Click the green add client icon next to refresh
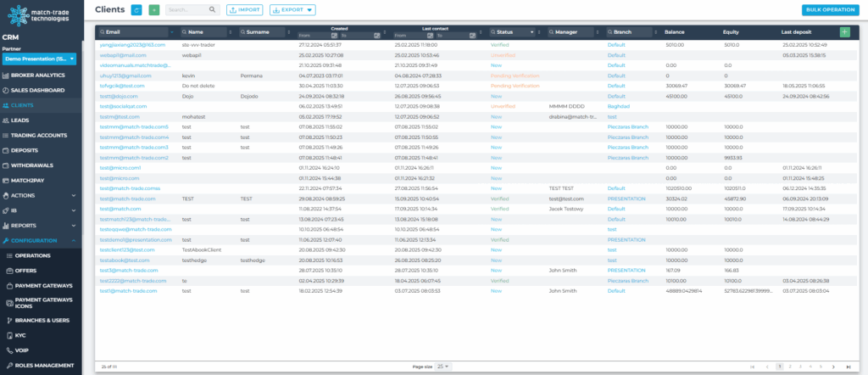Viewport: 868px width, 375px height. click(153, 10)
